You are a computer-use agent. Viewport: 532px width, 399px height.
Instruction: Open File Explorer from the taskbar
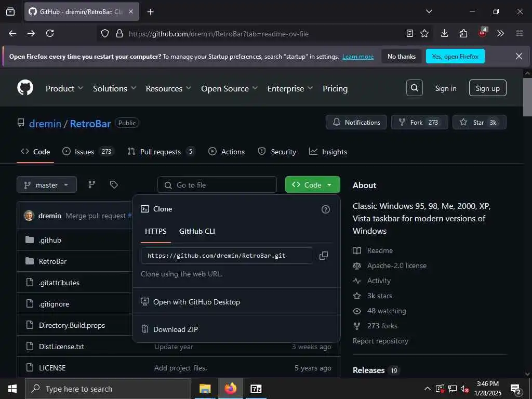pyautogui.click(x=205, y=389)
